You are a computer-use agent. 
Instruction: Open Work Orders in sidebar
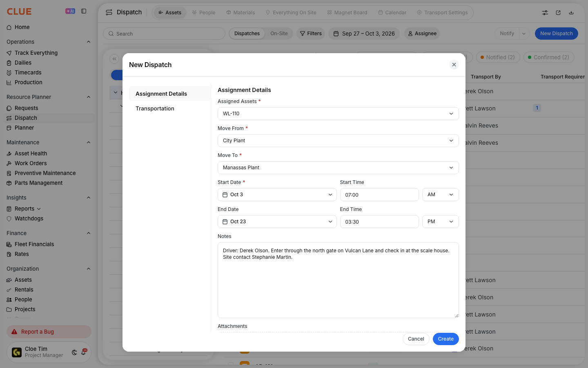pos(49,163)
